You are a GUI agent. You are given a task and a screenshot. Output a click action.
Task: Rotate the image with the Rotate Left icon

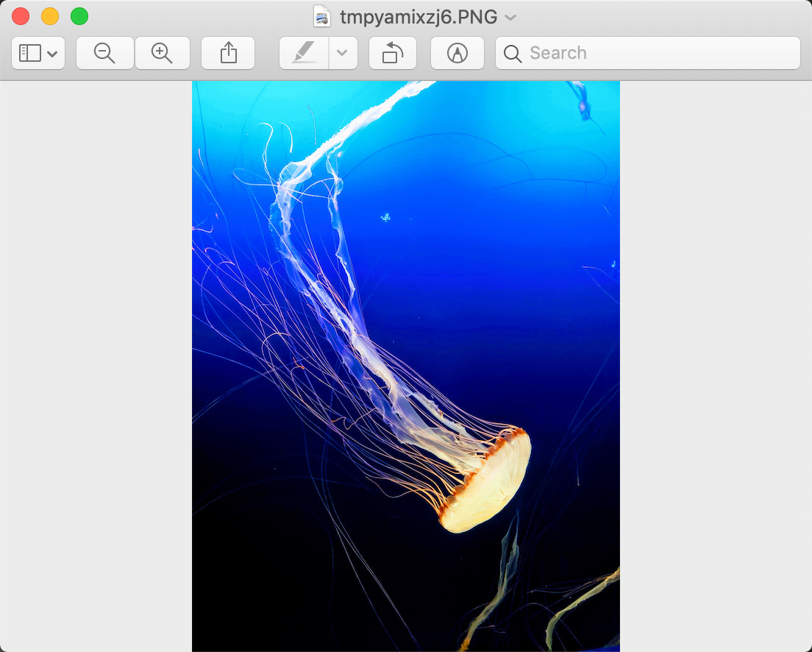[x=393, y=53]
